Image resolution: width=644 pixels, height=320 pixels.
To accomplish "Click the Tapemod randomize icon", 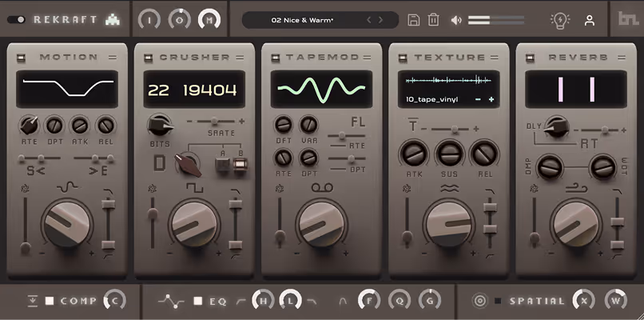I will point(280,188).
